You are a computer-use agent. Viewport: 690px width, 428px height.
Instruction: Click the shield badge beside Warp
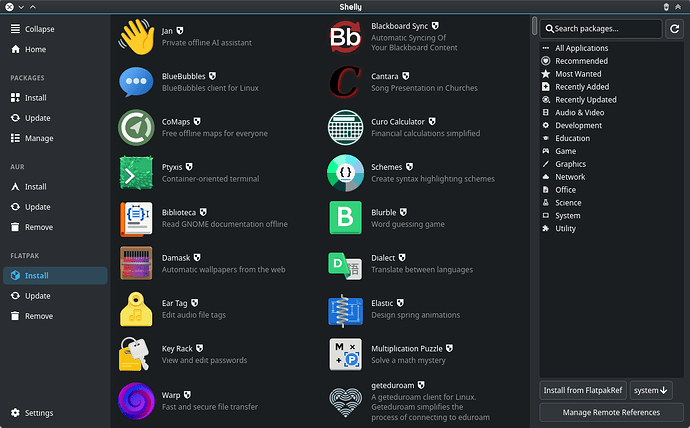(187, 395)
